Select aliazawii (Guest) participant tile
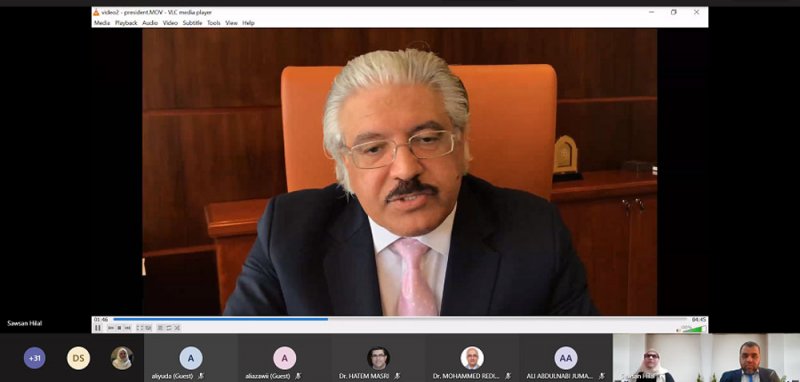Image resolution: width=800 pixels, height=382 pixels. (x=285, y=358)
